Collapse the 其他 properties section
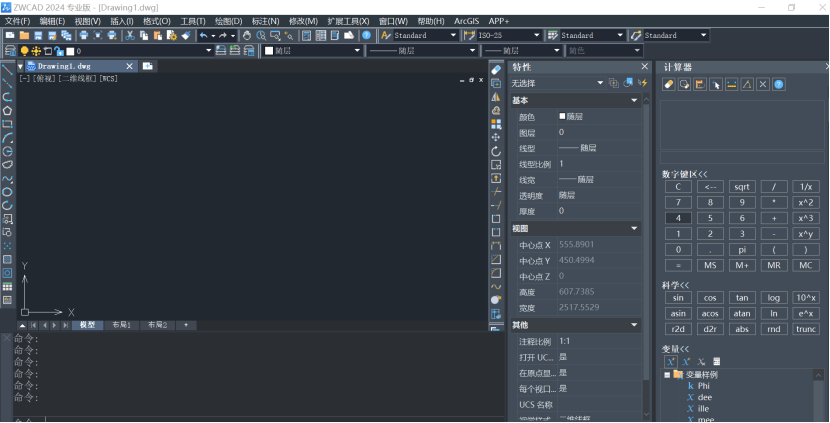 coord(634,325)
